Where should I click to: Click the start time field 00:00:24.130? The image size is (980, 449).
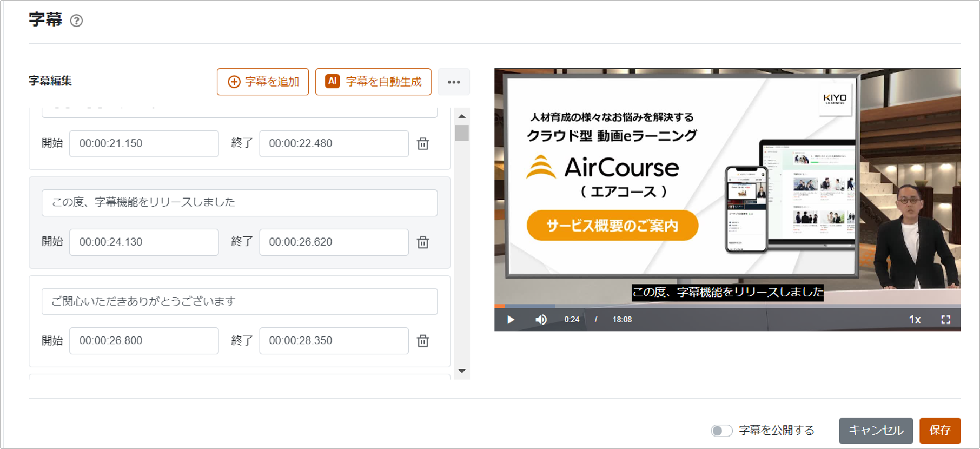coord(144,242)
